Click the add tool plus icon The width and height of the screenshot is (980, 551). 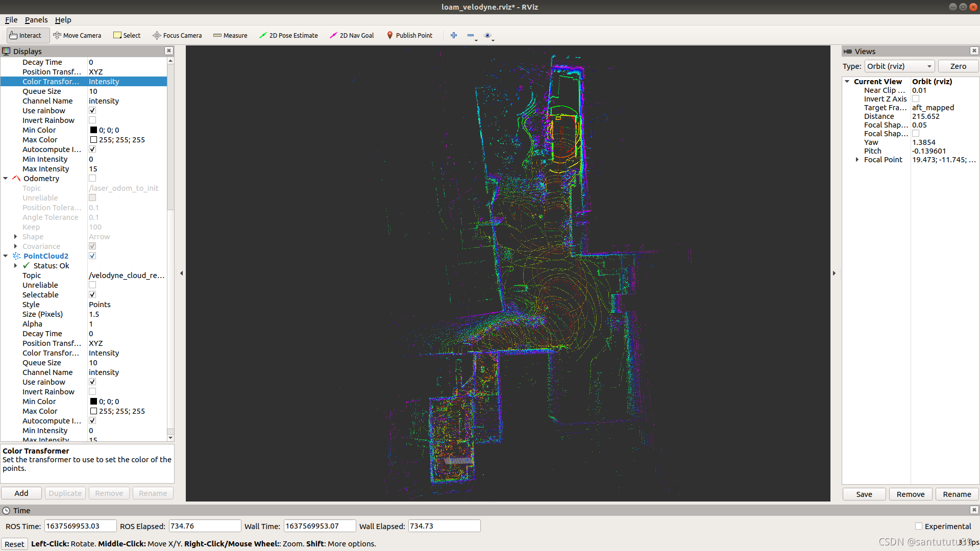(454, 35)
